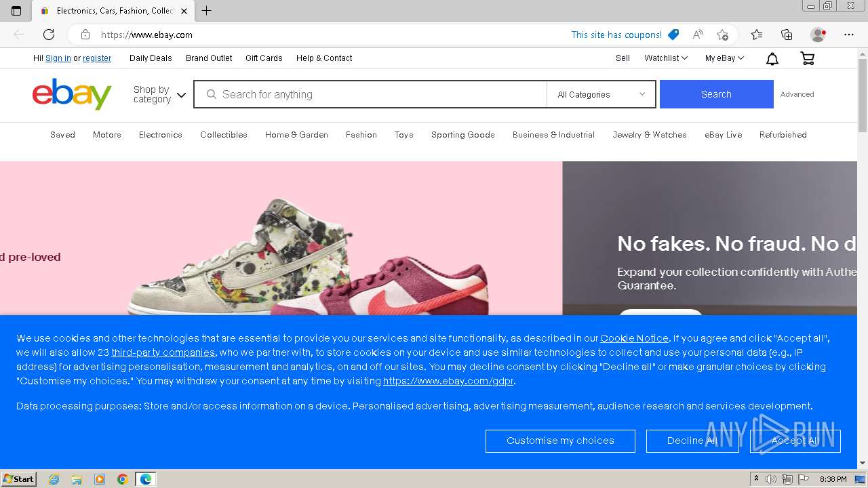Launch Internet Explorer from taskbar
The width and height of the screenshot is (868, 488).
click(x=54, y=479)
